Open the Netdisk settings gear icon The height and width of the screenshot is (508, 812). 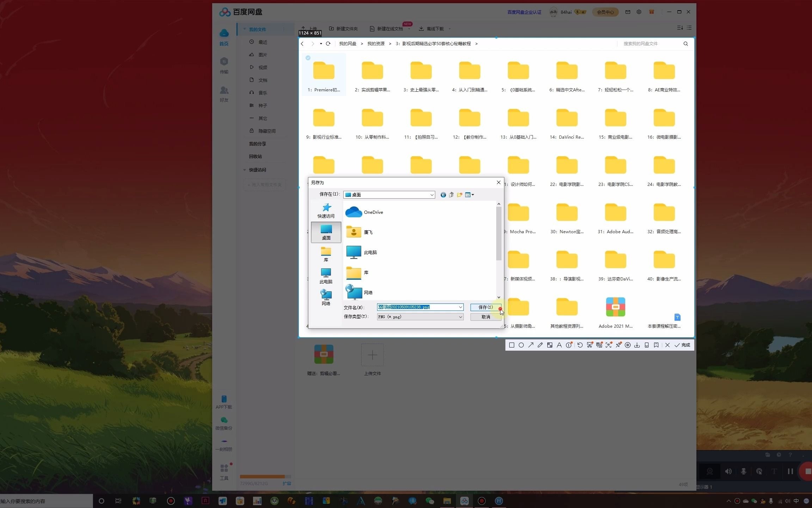coord(639,12)
